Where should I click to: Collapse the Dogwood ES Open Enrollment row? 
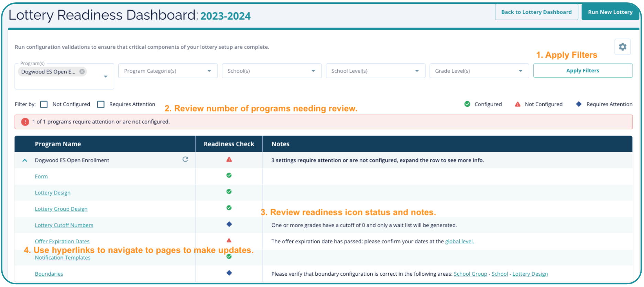(x=25, y=160)
